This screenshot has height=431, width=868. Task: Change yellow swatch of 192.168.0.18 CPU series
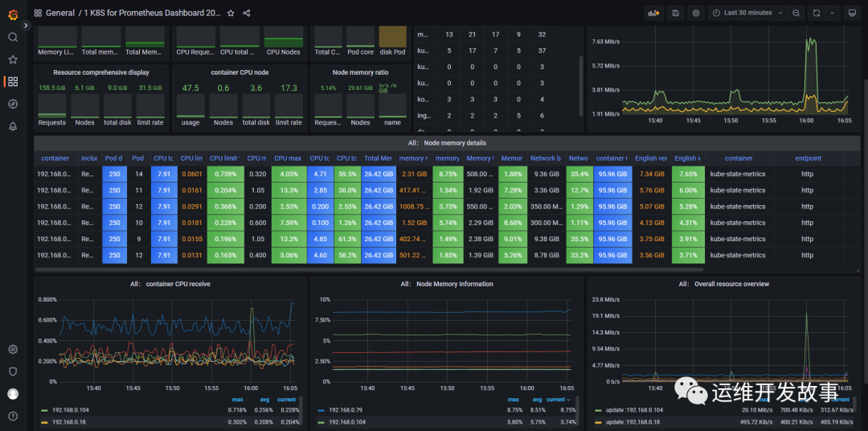[x=45, y=422]
